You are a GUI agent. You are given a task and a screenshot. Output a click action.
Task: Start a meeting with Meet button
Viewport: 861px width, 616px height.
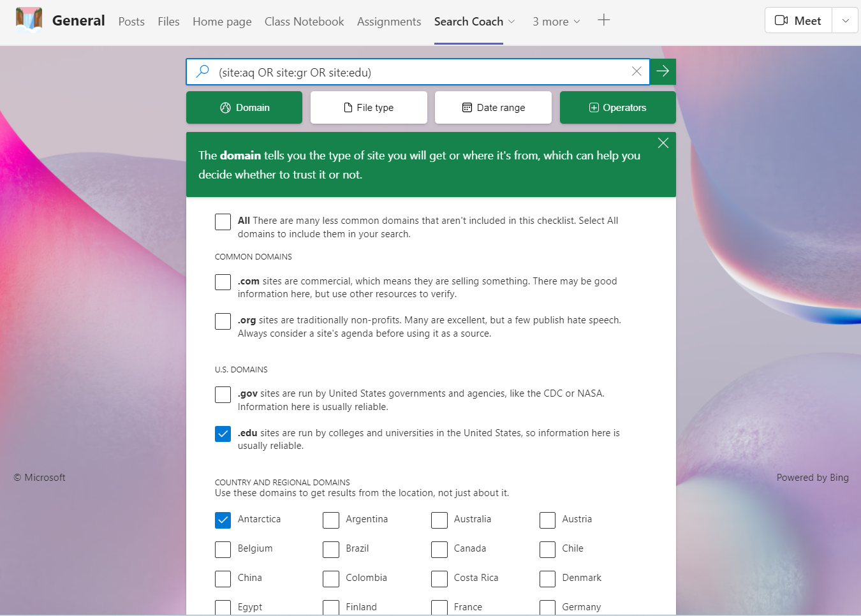[798, 20]
